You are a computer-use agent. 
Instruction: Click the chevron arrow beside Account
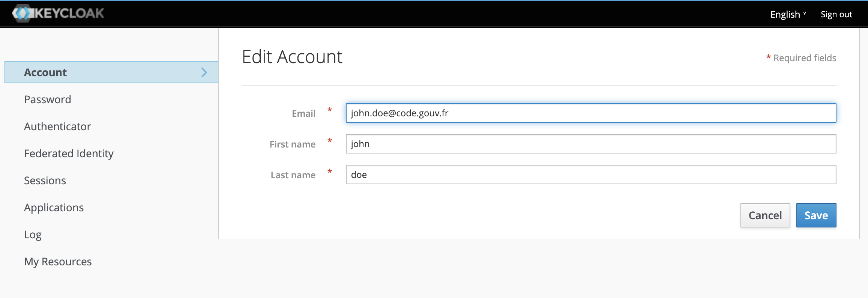[x=204, y=72]
